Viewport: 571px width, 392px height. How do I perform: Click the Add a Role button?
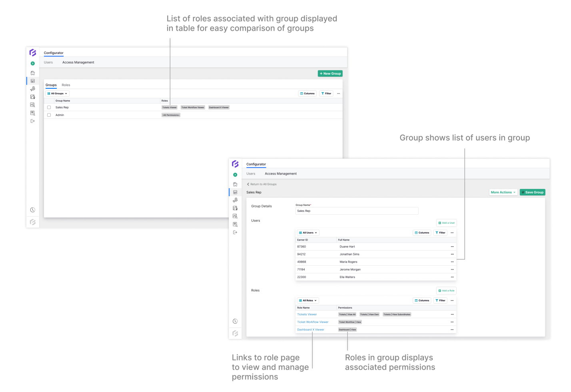447,291
